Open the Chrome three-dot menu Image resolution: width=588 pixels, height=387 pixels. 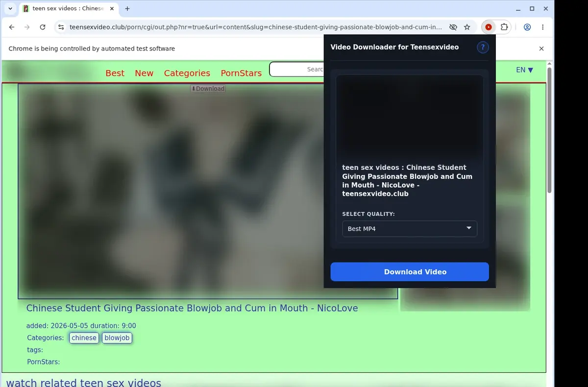click(x=542, y=27)
